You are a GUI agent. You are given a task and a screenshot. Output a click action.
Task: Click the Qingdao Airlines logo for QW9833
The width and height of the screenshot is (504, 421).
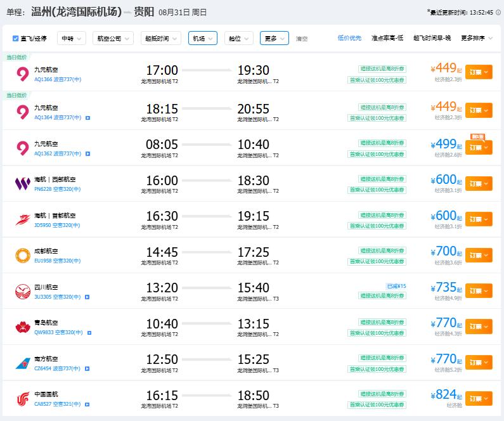coord(22,327)
